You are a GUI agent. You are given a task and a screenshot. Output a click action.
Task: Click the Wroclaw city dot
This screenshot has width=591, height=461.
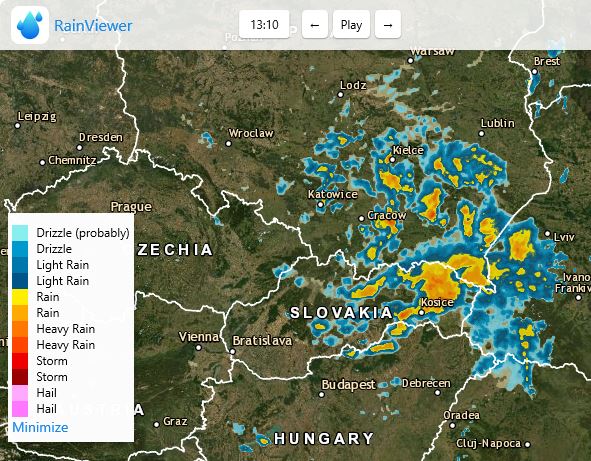228,143
